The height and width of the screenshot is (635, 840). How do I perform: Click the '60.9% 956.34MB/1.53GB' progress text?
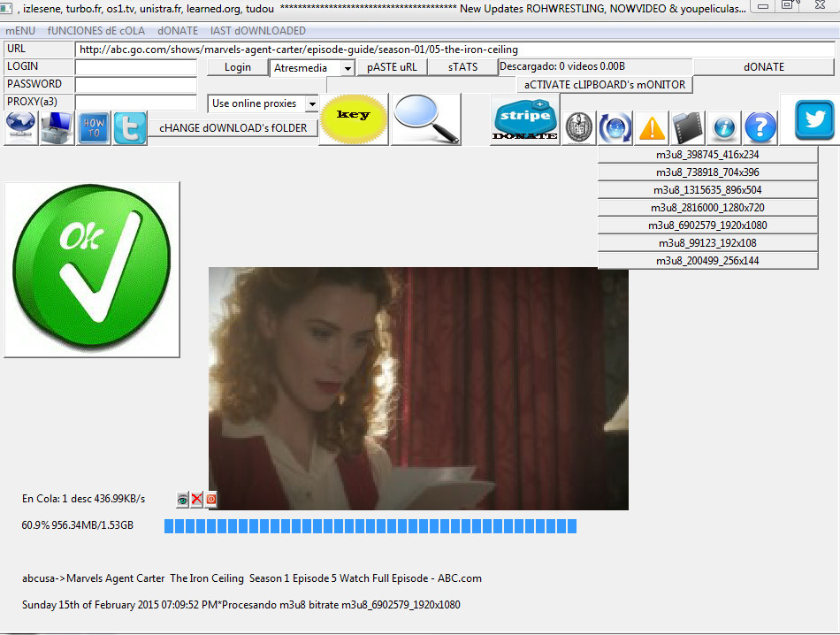pos(78,525)
